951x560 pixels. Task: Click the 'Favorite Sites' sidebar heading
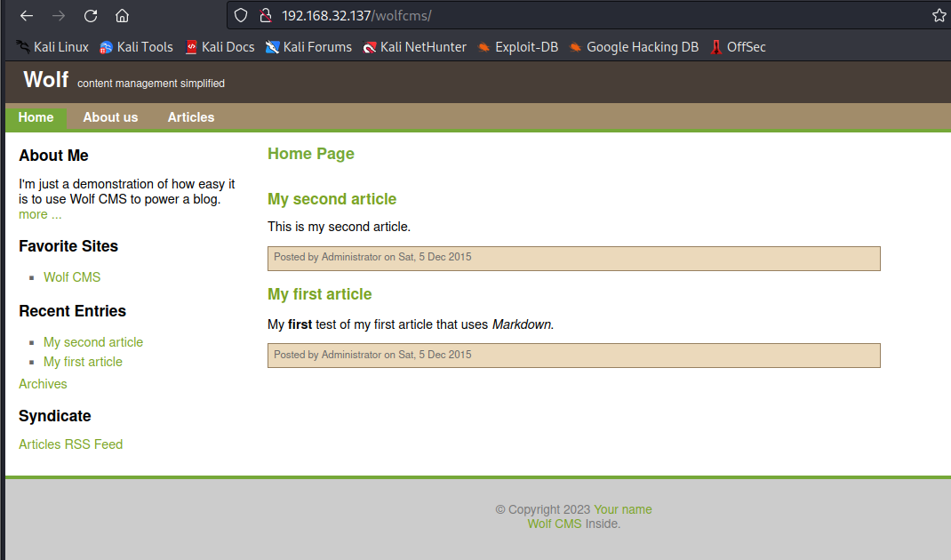tap(68, 246)
